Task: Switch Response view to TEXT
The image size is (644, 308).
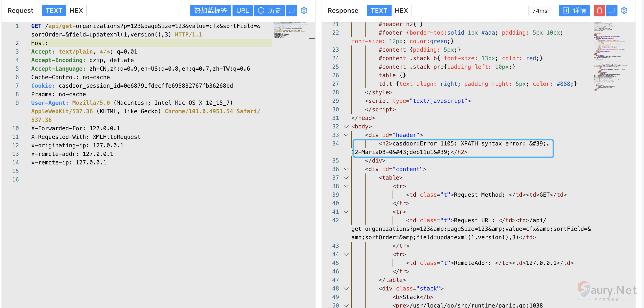Action: 379,10
